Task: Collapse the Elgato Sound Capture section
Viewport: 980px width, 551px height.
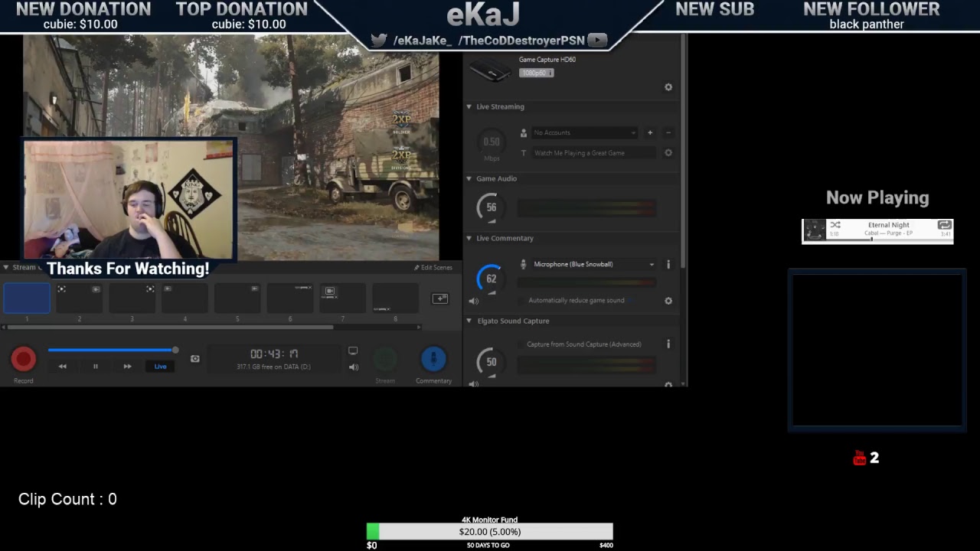Action: (469, 321)
